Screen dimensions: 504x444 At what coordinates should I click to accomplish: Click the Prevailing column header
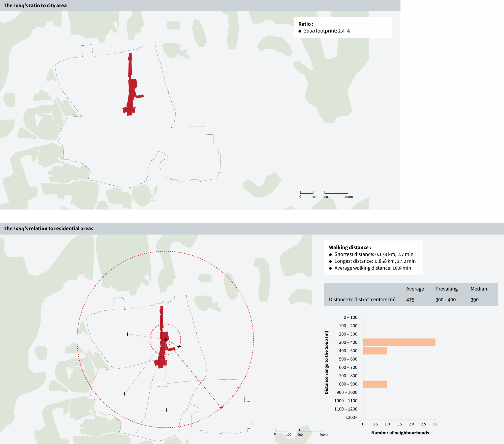point(446,289)
